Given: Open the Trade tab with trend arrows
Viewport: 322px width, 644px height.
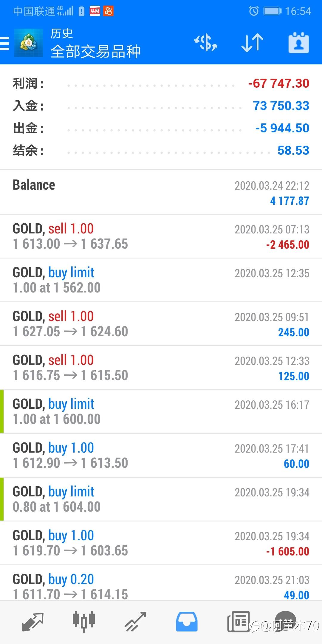Looking at the screenshot, I should coord(135,622).
